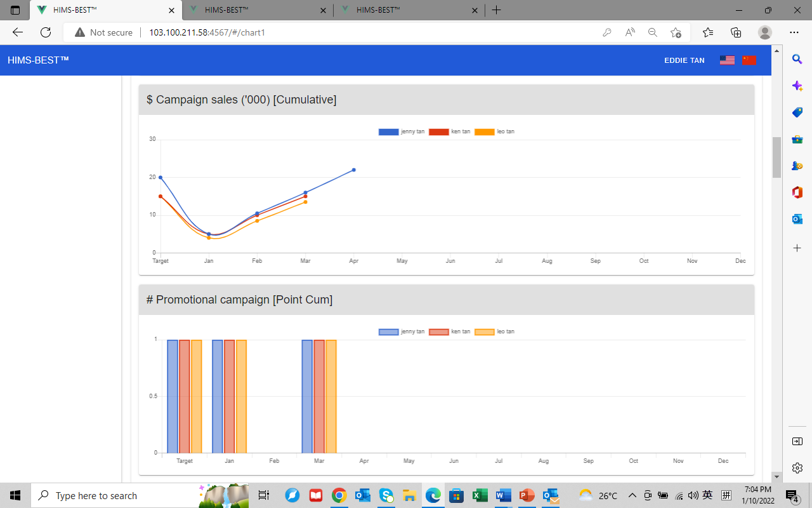Toggle leo tan series in Promotional campaign legend
This screenshot has width=812, height=508.
coord(495,331)
